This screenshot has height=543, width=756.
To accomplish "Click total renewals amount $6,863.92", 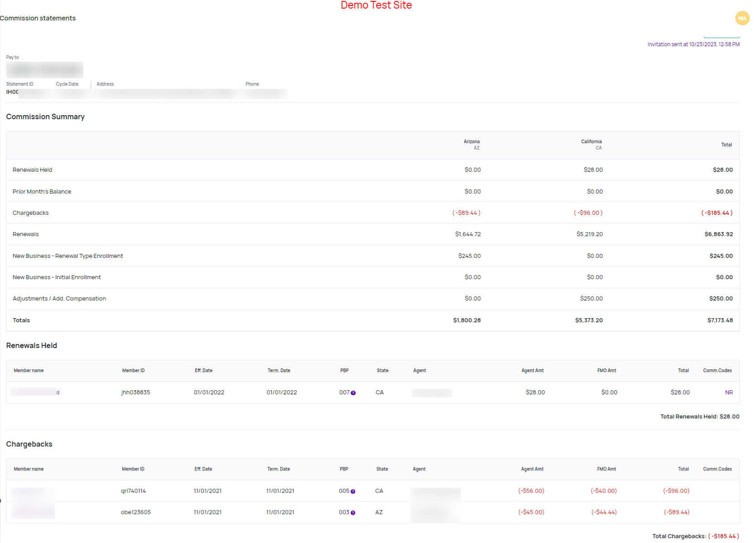I will point(718,234).
